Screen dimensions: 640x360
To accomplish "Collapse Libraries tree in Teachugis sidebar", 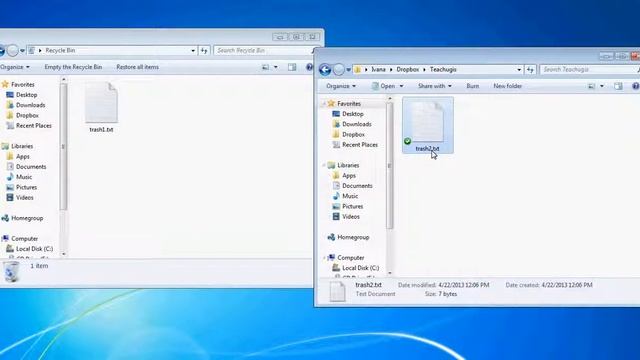I will point(324,165).
